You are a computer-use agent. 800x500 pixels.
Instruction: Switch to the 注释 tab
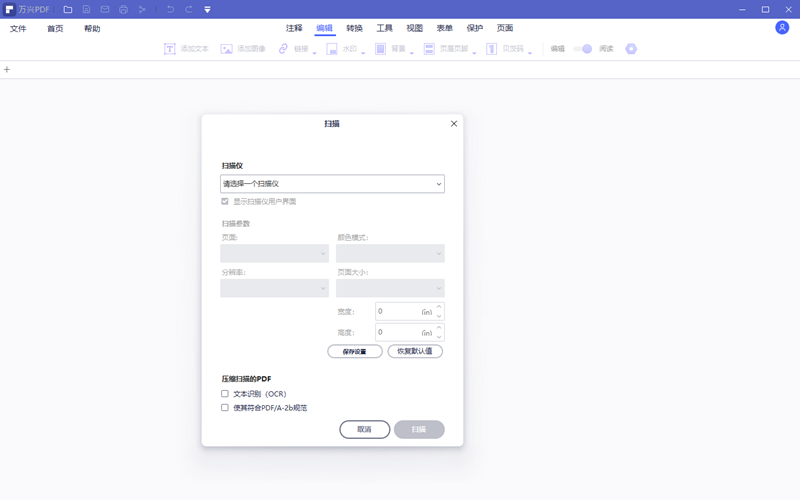(294, 28)
